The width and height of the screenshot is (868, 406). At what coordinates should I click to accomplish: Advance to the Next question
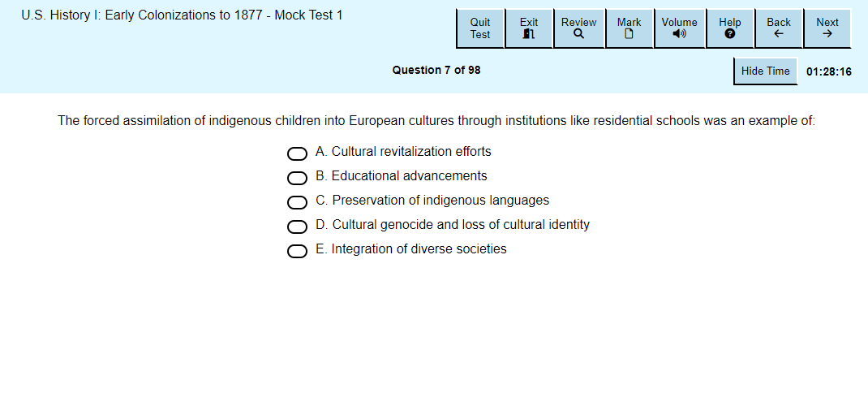coord(827,28)
